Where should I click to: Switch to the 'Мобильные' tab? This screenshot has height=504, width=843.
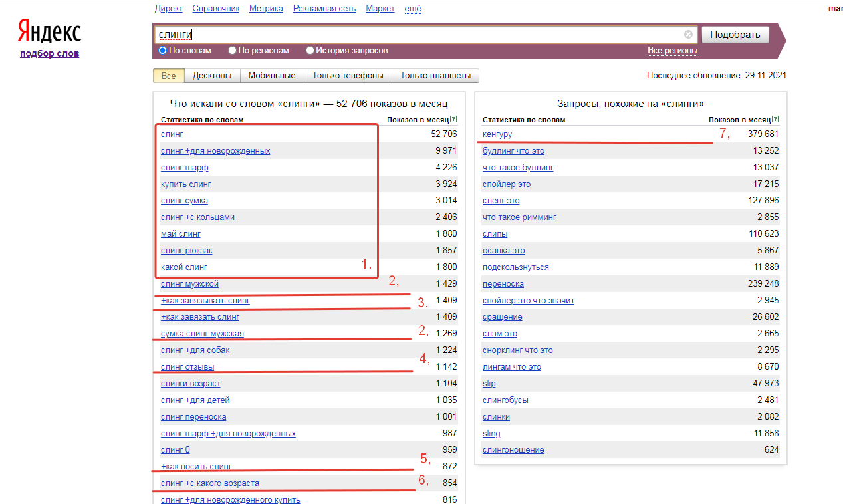[x=272, y=76]
